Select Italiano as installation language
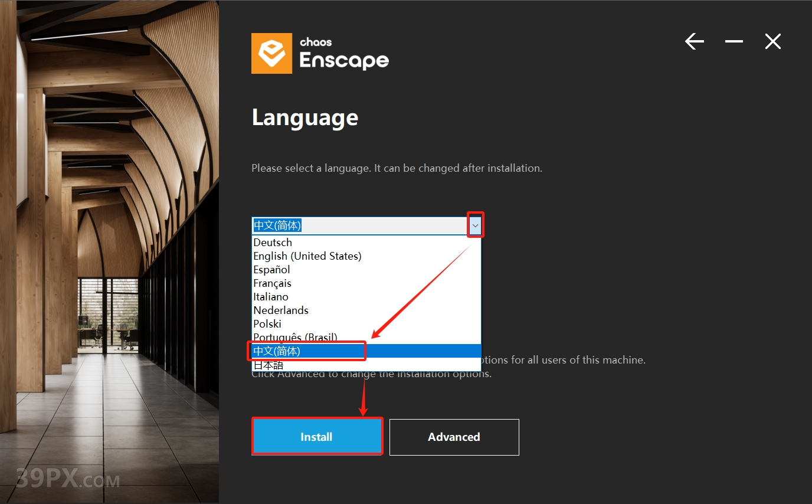812x504 pixels. (x=271, y=296)
